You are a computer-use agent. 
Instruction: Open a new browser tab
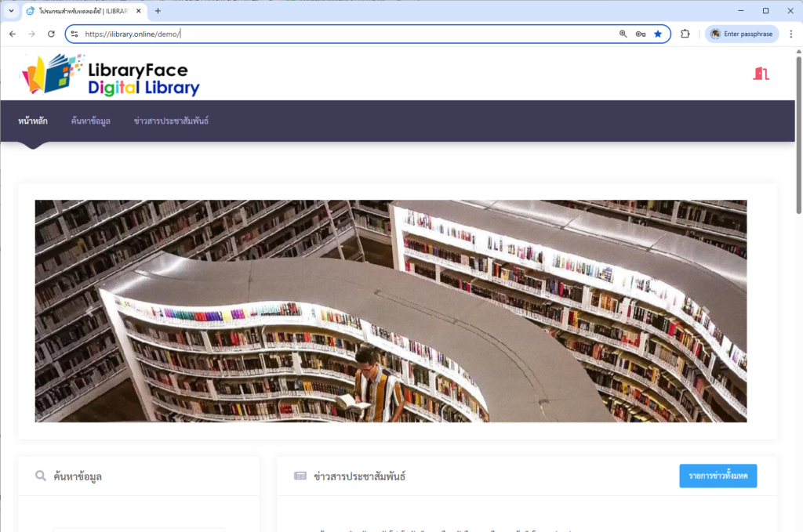[158, 11]
